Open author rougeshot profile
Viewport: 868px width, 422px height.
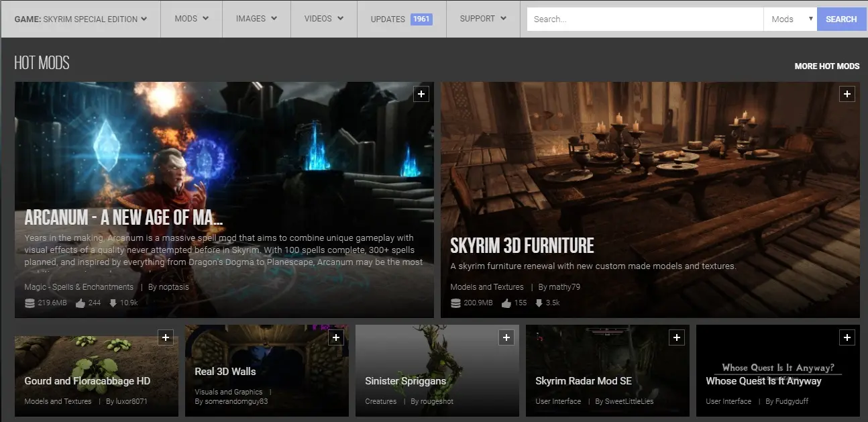coord(437,401)
